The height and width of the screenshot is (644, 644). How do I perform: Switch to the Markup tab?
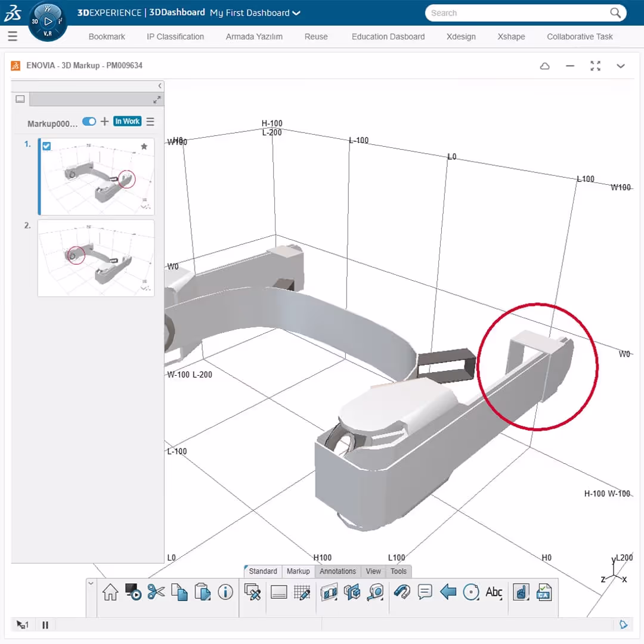tap(298, 571)
